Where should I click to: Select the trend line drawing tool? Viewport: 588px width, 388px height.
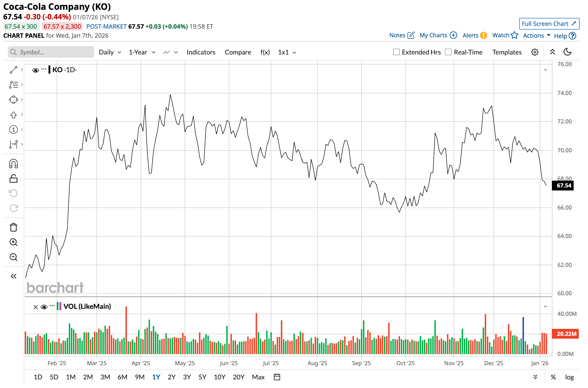[x=13, y=70]
